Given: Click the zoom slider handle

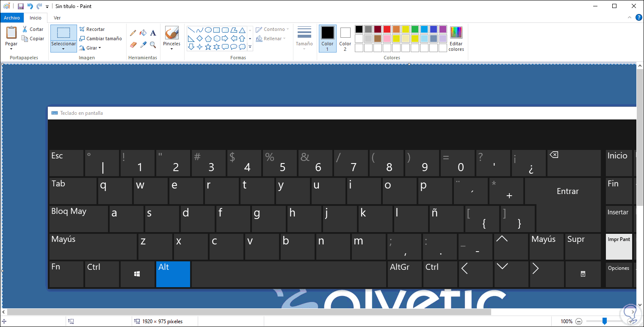Looking at the screenshot, I should click(605, 321).
